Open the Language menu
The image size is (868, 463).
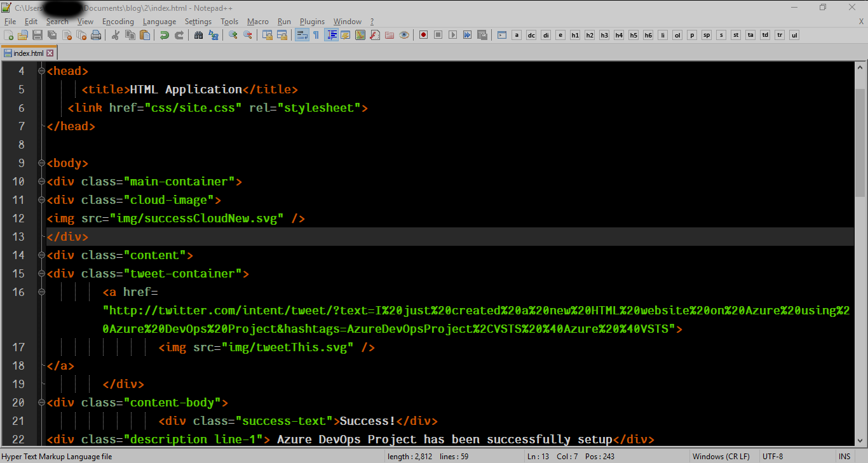(x=159, y=21)
